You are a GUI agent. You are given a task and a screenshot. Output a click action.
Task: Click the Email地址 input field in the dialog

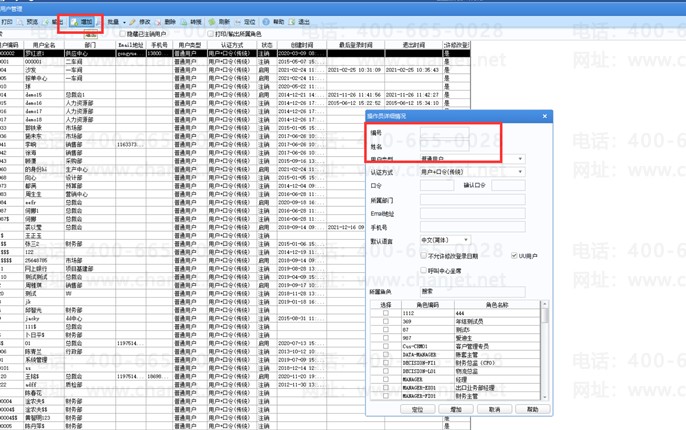pos(472,213)
